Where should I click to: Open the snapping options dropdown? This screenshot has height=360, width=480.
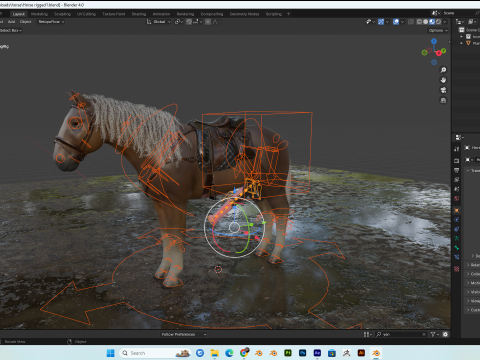197,22
